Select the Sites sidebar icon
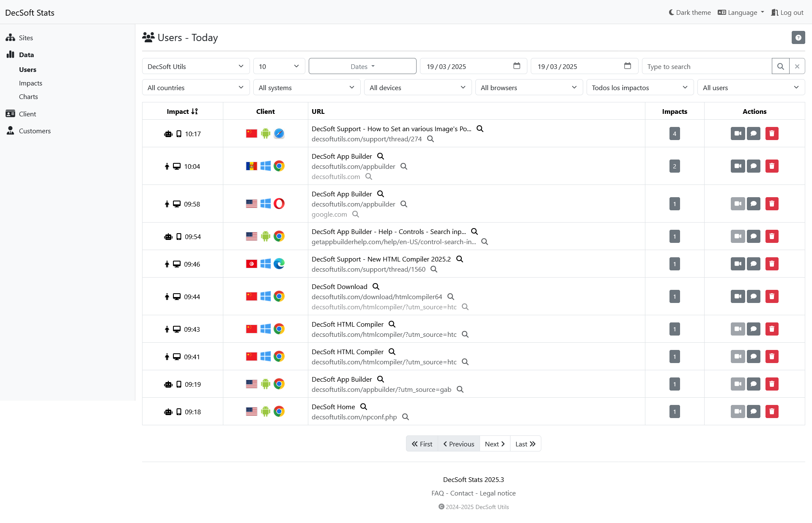The image size is (812, 523). pos(10,37)
